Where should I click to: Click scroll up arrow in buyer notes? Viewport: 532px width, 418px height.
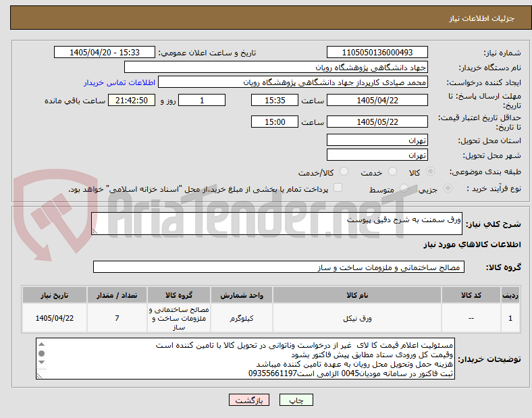pyautogui.click(x=41, y=344)
